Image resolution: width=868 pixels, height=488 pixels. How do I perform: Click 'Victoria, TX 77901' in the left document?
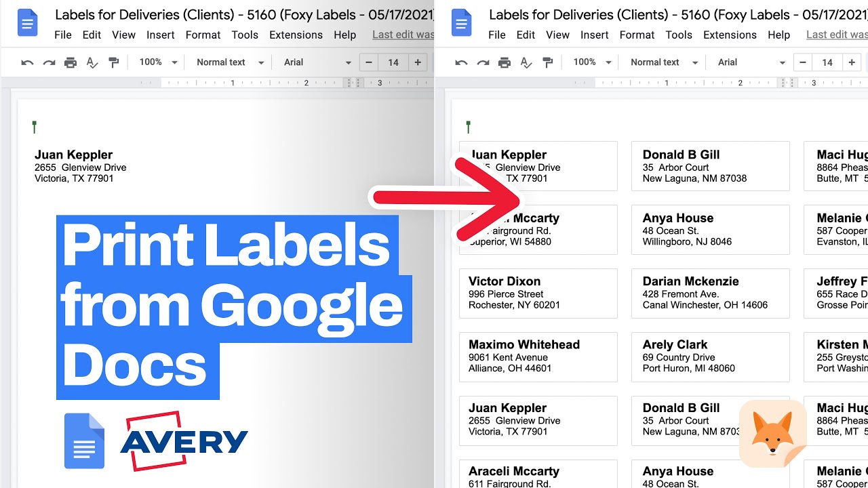(x=75, y=179)
